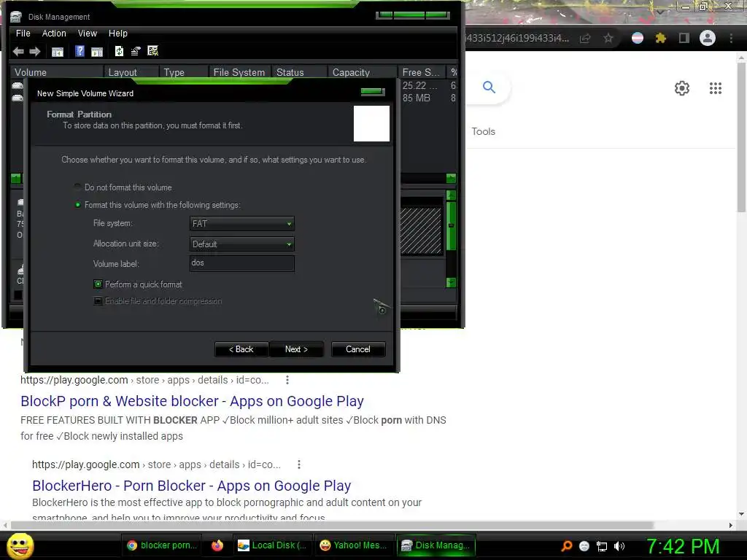Open 'BlockerHero - Porn Blocker' result link
The height and width of the screenshot is (560, 747).
pos(192,485)
